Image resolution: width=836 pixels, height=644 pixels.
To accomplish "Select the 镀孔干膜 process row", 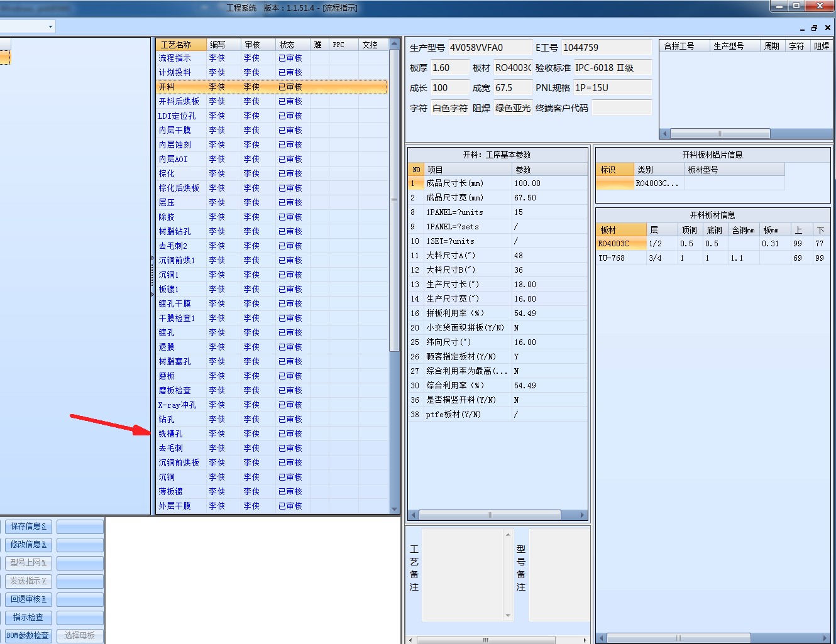I will 272,303.
